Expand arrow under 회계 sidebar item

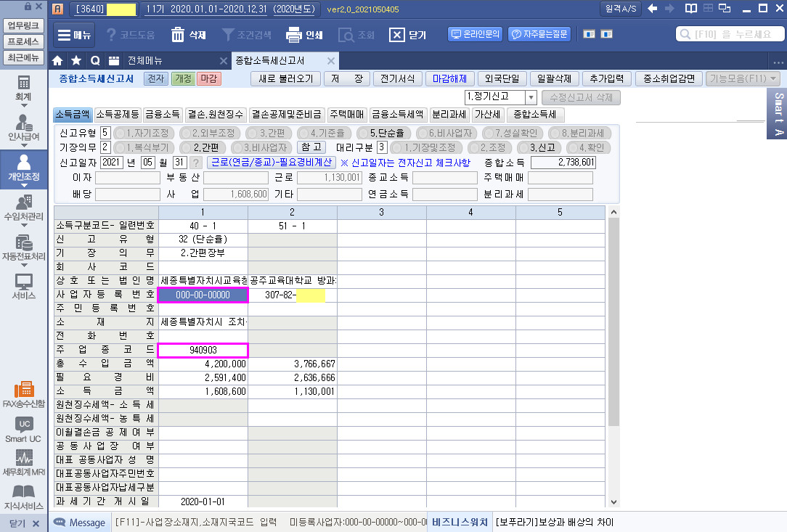pos(23,105)
